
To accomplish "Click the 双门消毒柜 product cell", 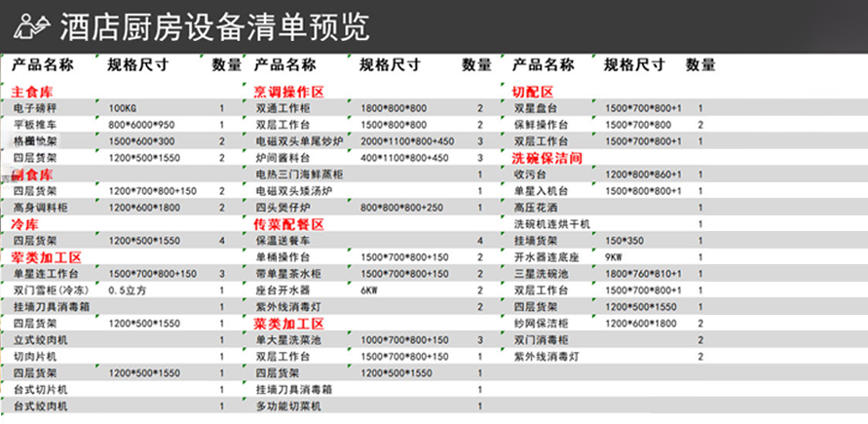I will (542, 340).
